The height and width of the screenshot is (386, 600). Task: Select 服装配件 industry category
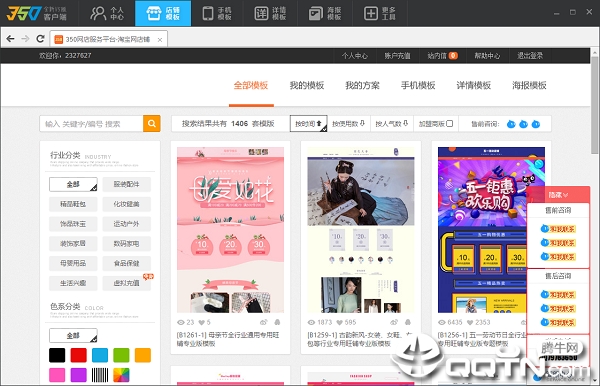[x=127, y=184]
